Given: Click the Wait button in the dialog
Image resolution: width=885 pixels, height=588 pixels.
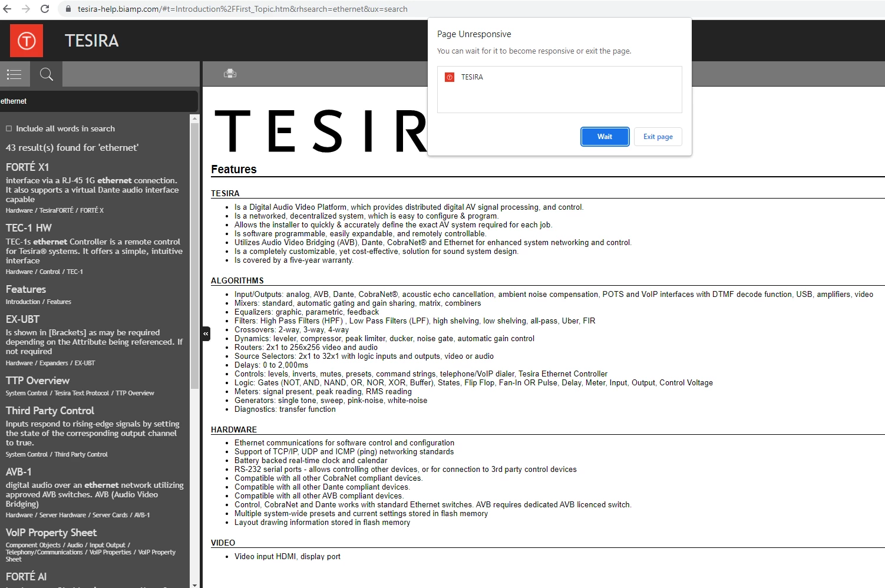Looking at the screenshot, I should tap(605, 137).
